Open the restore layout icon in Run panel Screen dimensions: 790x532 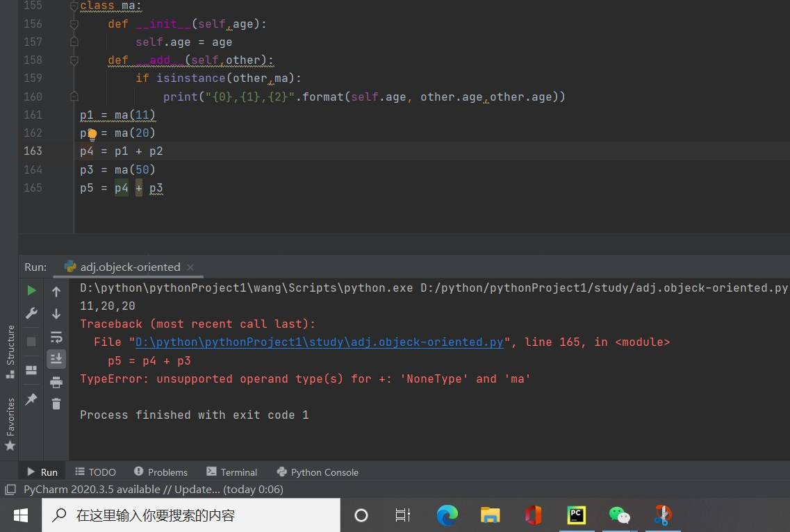[31, 369]
